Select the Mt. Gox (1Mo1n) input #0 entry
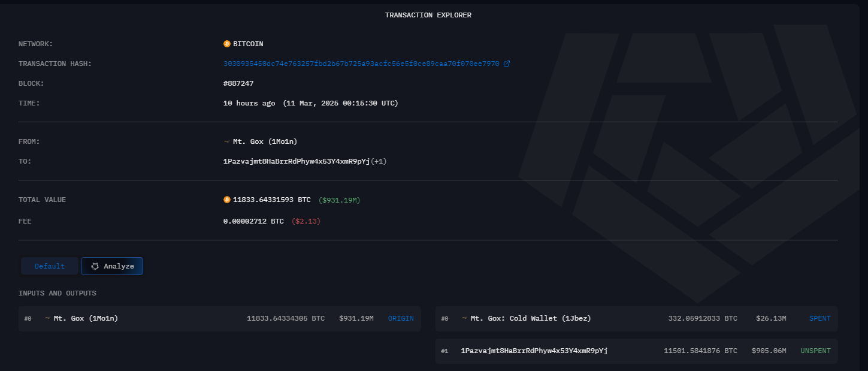Screen dimensions: 868x371 click(x=86, y=318)
